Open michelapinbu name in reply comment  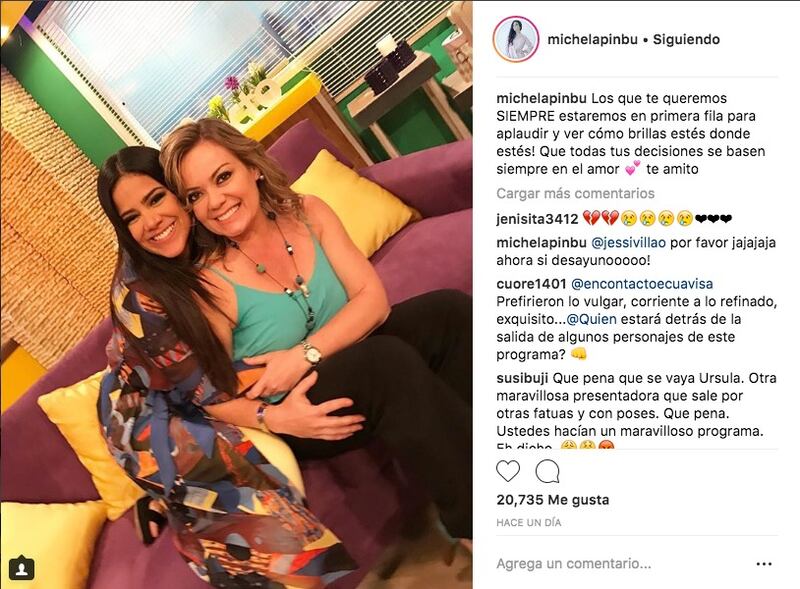coord(541,242)
